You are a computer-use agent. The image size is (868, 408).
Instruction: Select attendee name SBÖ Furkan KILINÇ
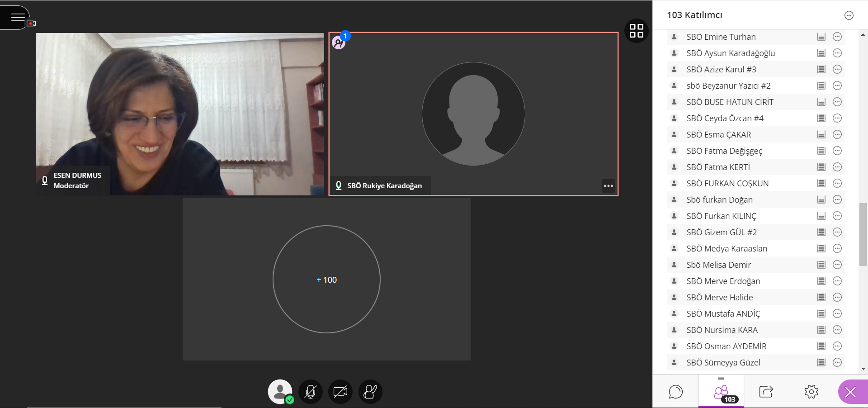pyautogui.click(x=721, y=216)
